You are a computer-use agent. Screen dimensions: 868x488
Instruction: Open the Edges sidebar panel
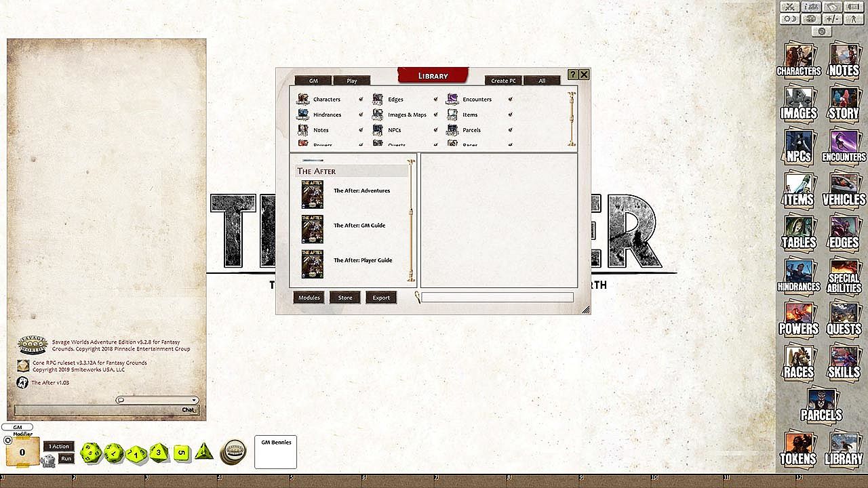pos(844,232)
